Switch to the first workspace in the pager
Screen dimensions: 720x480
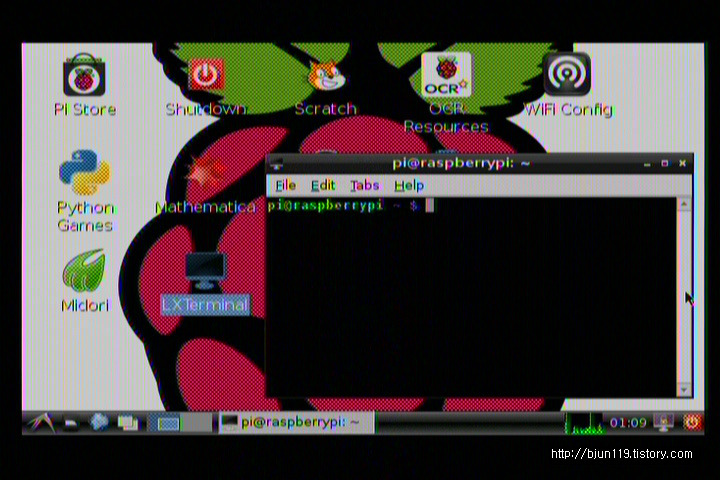click(163, 423)
